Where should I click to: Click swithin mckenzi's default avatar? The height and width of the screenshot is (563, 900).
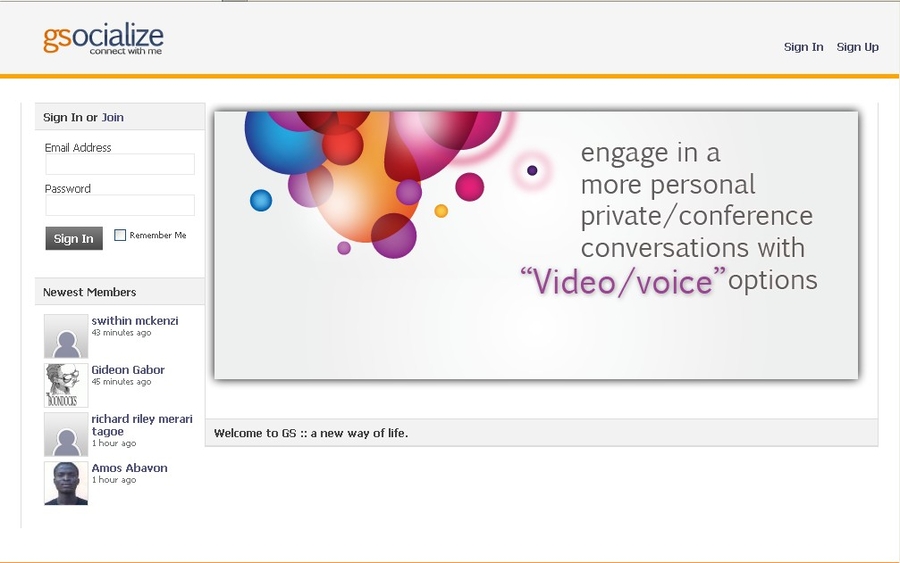[66, 336]
